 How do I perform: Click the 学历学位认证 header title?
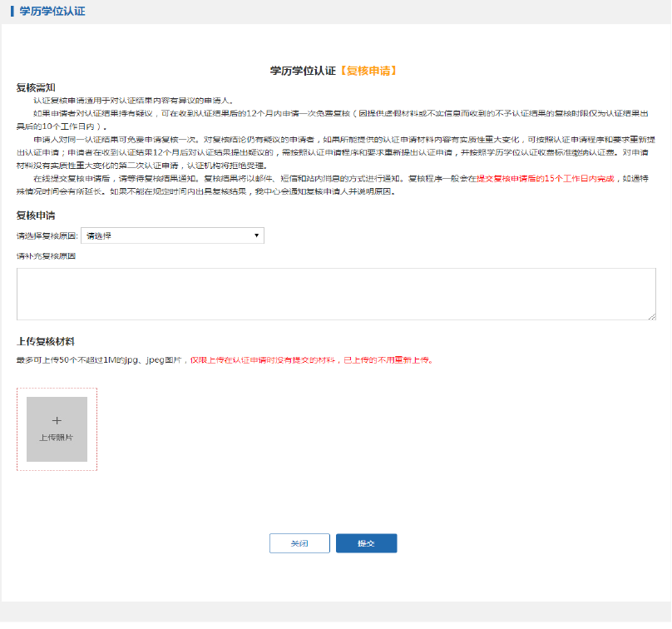[52, 12]
